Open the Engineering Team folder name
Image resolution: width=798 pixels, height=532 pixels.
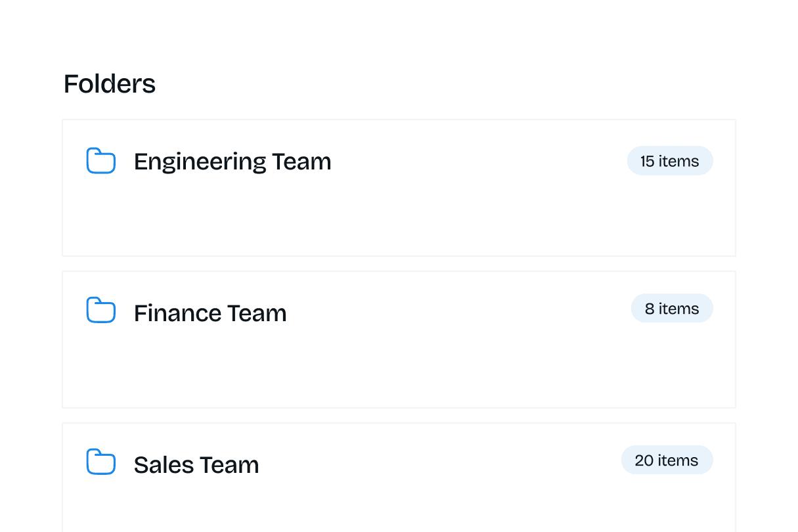click(x=233, y=162)
